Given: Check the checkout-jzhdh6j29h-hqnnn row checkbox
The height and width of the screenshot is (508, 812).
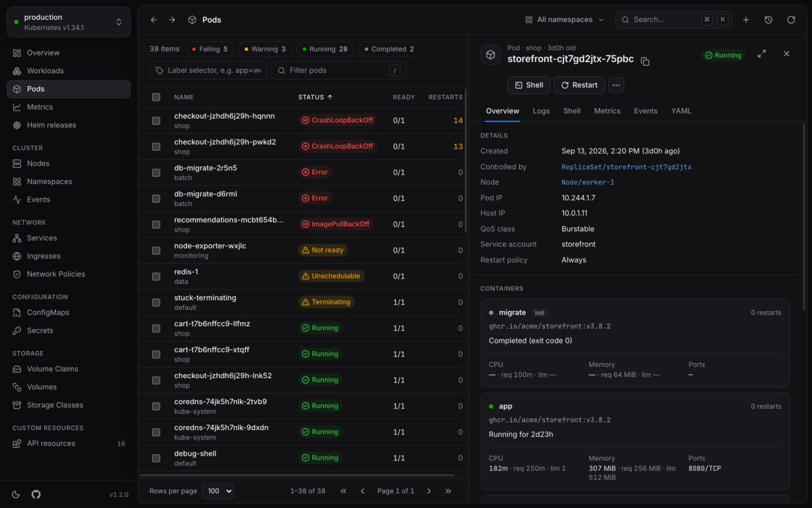Looking at the screenshot, I should point(156,121).
